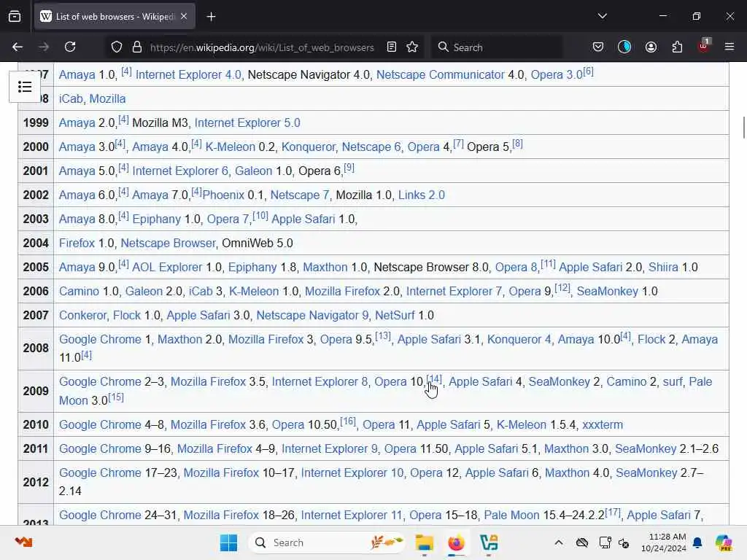Open surf link in 2009 row
747x560 pixels.
tap(672, 381)
